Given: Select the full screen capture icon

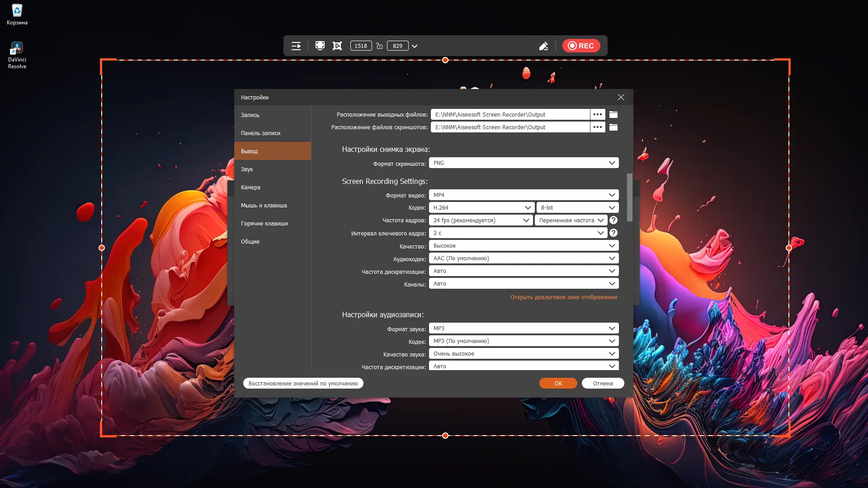Looking at the screenshot, I should pyautogui.click(x=320, y=46).
